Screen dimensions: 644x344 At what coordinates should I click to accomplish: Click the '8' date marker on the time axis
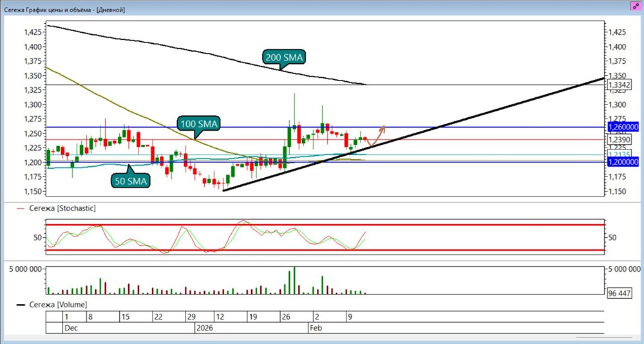click(x=90, y=317)
